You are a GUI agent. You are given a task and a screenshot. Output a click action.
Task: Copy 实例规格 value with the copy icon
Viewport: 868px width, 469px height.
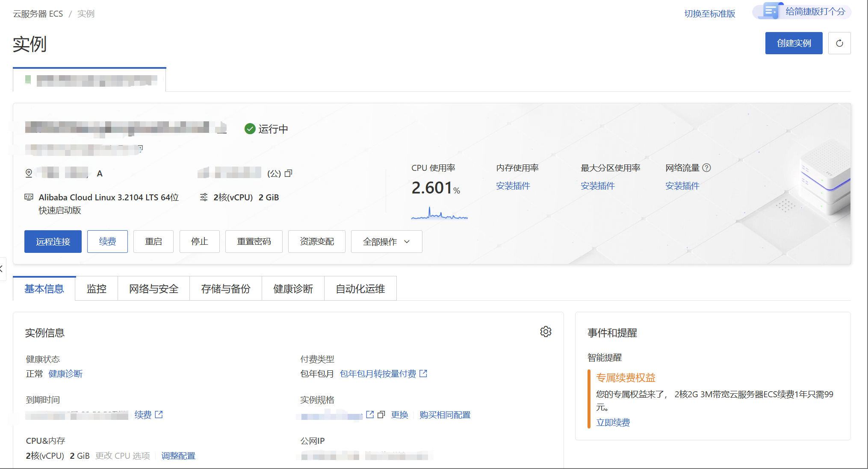pyautogui.click(x=381, y=415)
